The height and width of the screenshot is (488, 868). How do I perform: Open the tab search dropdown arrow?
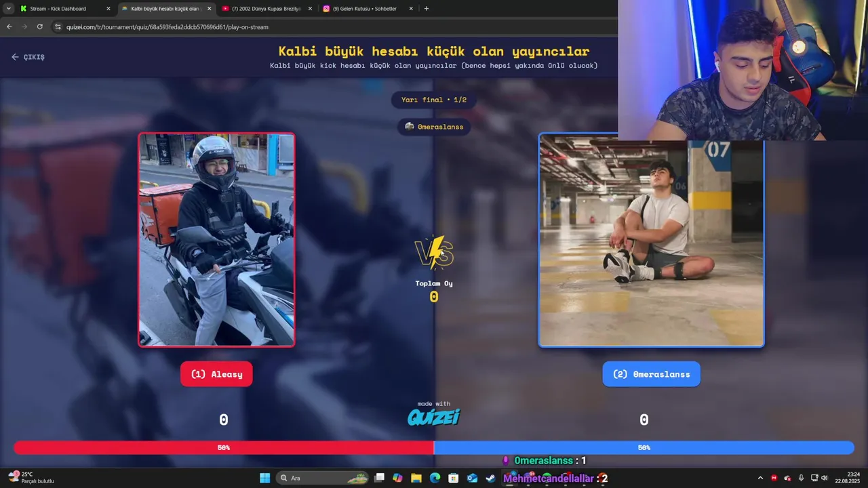coord(8,9)
